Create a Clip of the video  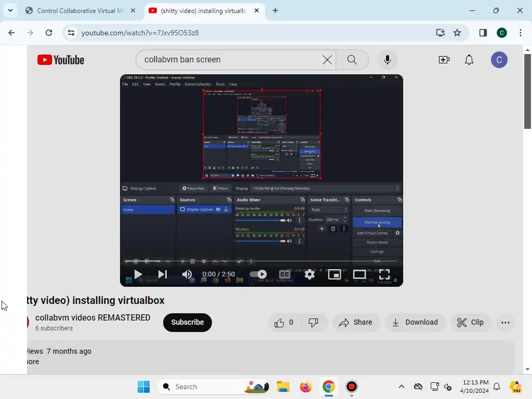pyautogui.click(x=470, y=322)
